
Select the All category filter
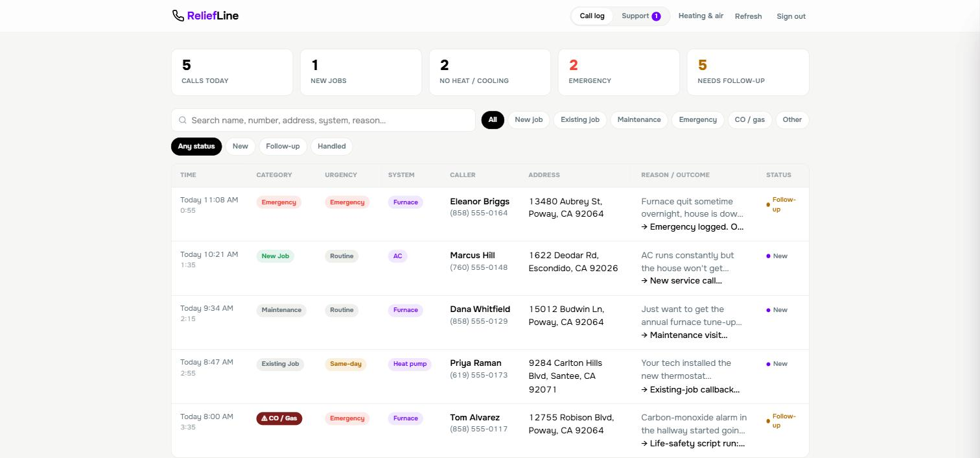coord(493,120)
